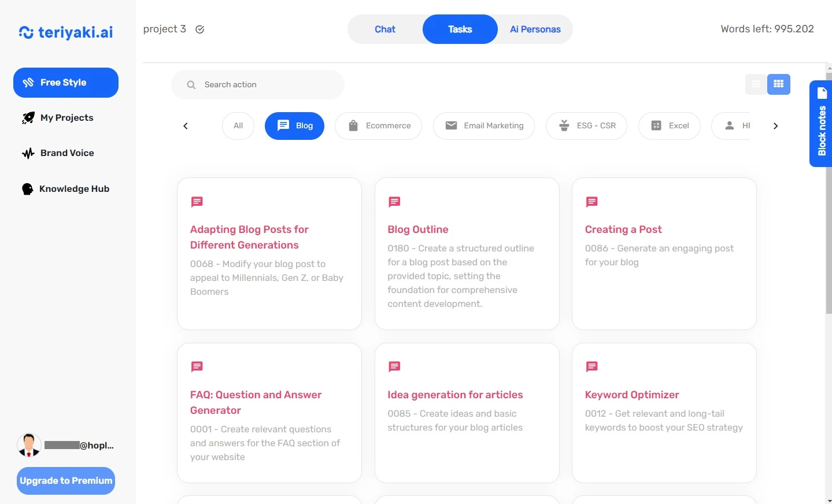Select the Ecommerce category filter
The image size is (832, 504).
(x=379, y=126)
